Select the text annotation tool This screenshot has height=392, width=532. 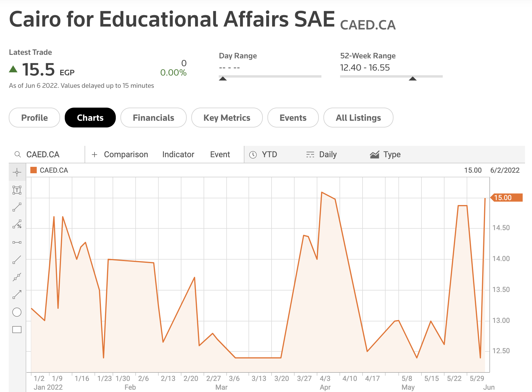[x=17, y=190]
